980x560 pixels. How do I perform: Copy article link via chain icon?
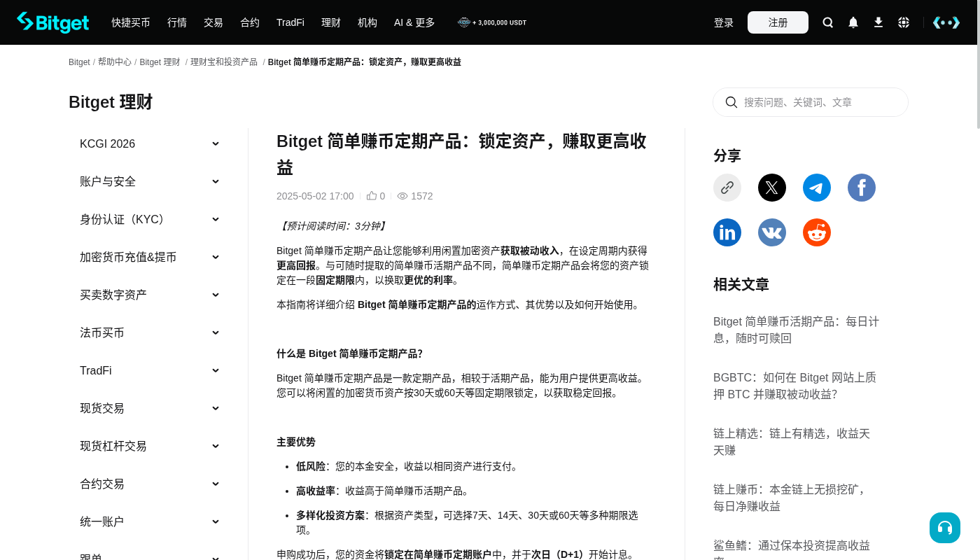[727, 188]
